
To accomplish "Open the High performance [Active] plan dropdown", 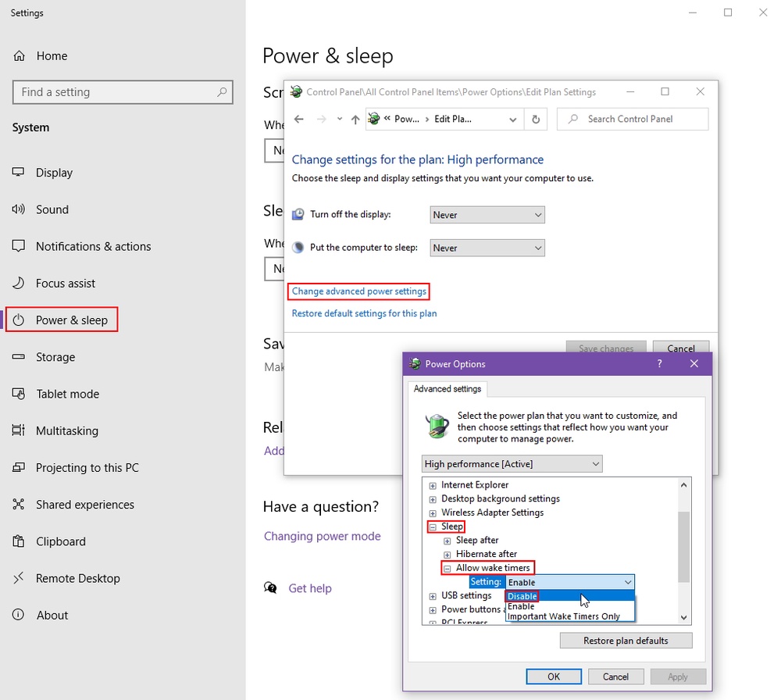I will pos(512,464).
